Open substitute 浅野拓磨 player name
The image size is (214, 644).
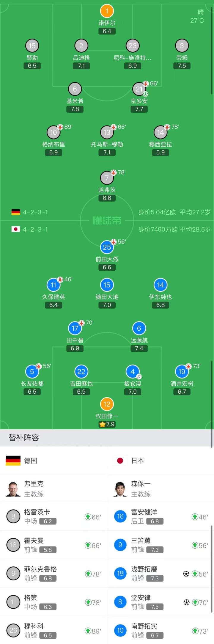(144, 569)
